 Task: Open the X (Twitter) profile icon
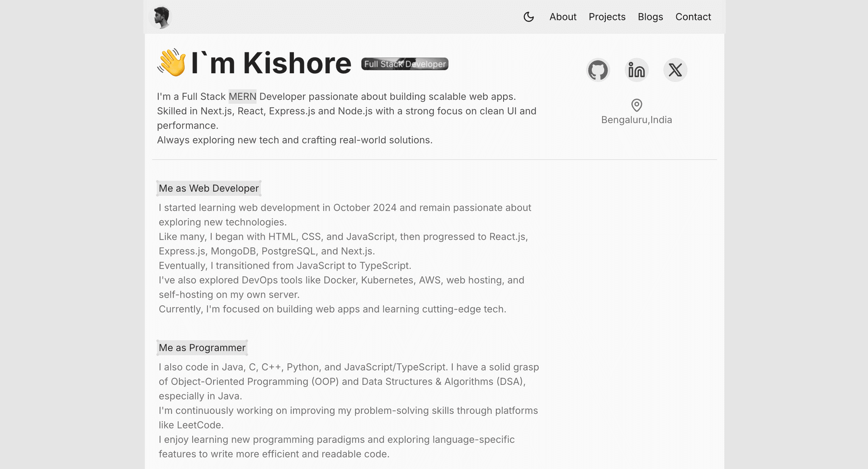pos(675,70)
